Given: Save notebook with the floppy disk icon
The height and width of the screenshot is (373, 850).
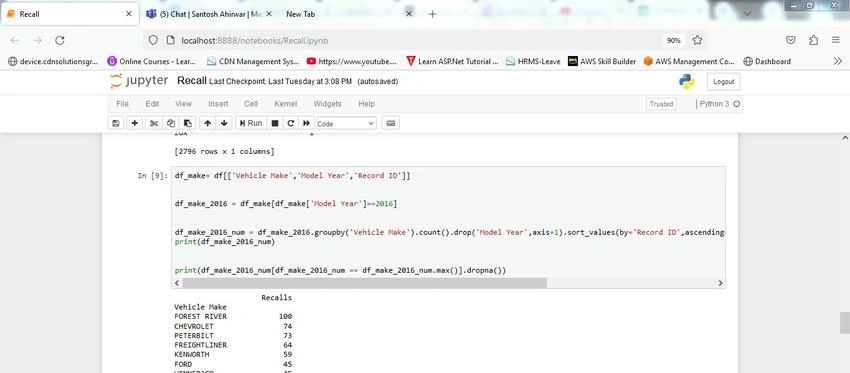Looking at the screenshot, I should click(x=115, y=124).
